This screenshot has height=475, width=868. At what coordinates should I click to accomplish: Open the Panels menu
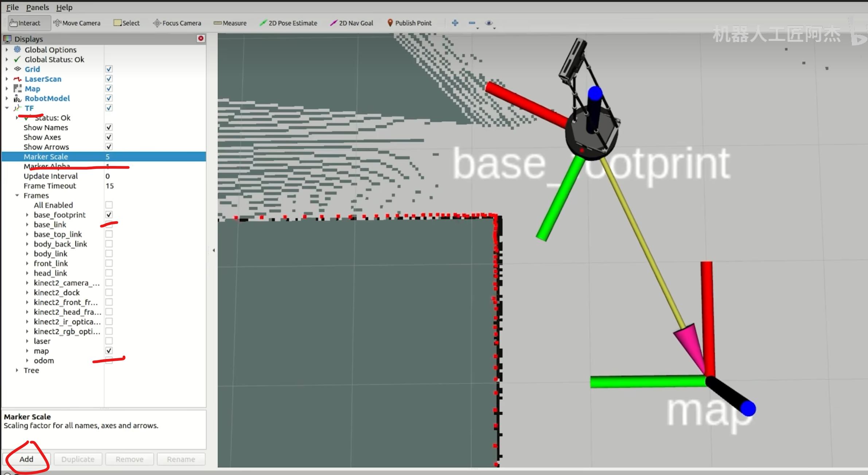(x=37, y=7)
